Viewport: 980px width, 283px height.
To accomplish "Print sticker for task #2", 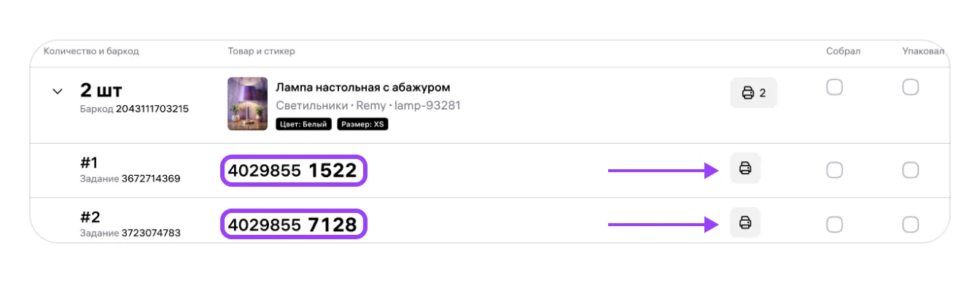I will point(745,222).
